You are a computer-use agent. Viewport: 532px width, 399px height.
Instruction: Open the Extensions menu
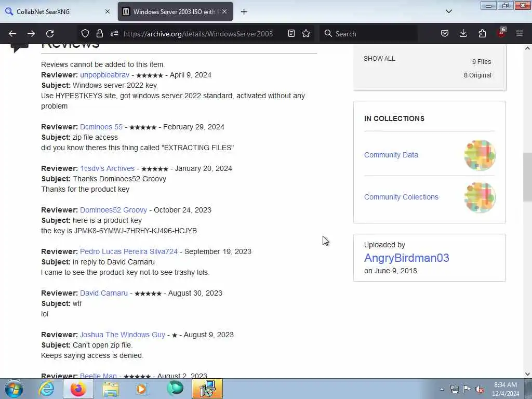point(482,33)
